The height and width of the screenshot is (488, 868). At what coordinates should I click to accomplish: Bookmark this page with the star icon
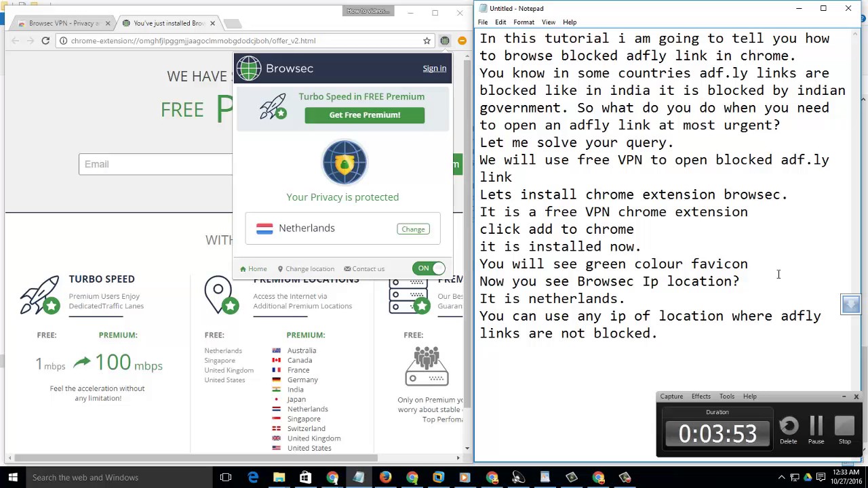click(x=427, y=41)
